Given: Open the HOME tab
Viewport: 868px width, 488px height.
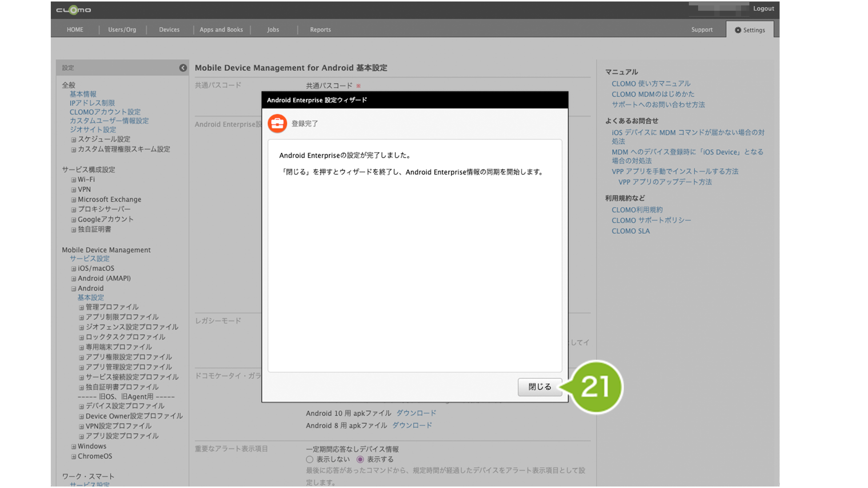Looking at the screenshot, I should (x=75, y=30).
